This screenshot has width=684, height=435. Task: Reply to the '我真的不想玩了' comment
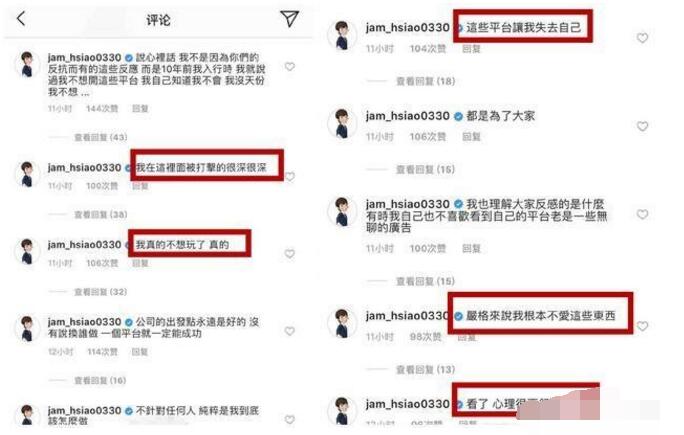(x=140, y=263)
